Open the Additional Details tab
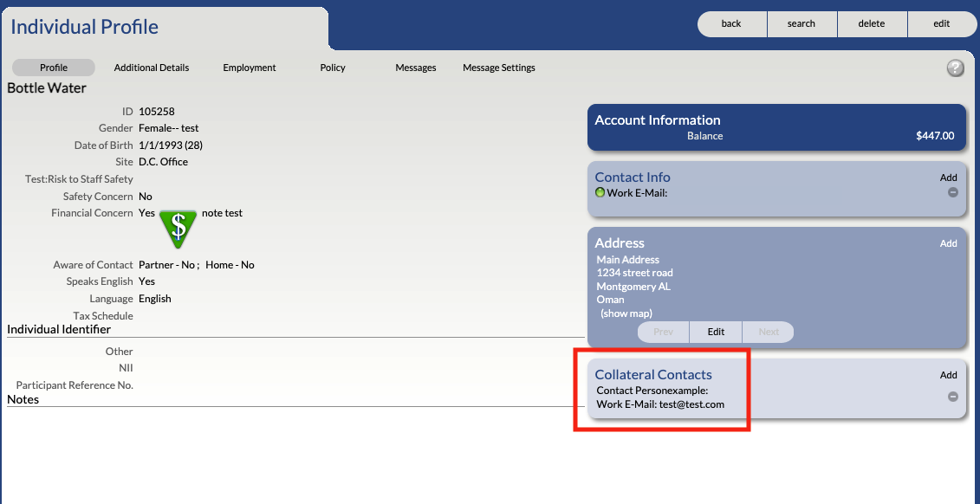980x504 pixels. click(152, 68)
